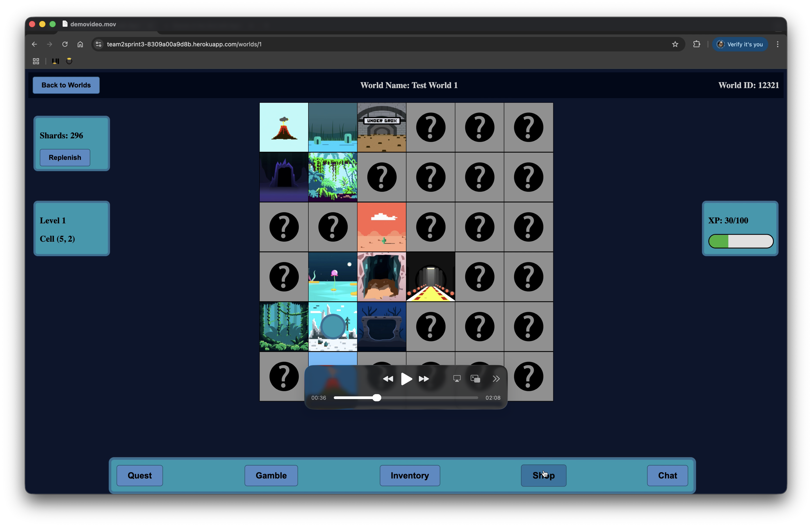Screen dimensions: 812x527
Task: Click the play button in video controls
Action: [x=406, y=379]
